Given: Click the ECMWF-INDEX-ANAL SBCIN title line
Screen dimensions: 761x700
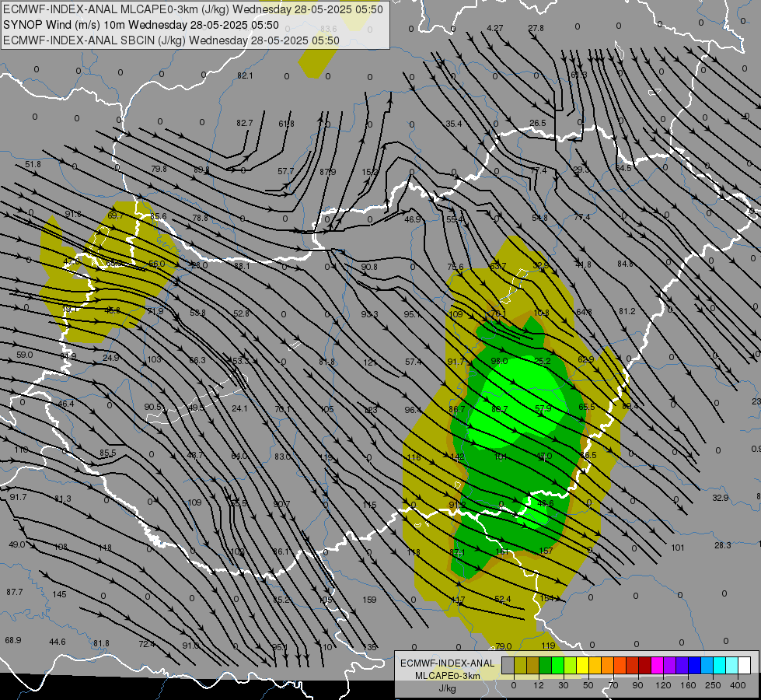Looking at the screenshot, I should [171, 40].
